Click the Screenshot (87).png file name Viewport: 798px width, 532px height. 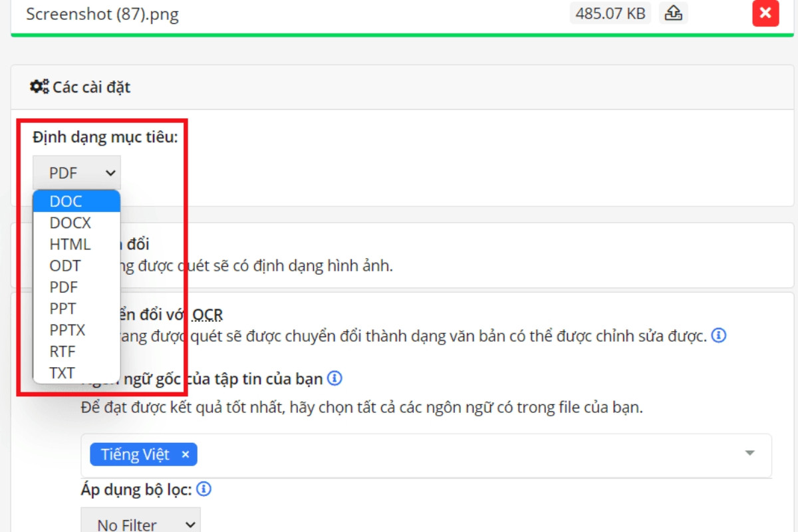click(x=102, y=14)
